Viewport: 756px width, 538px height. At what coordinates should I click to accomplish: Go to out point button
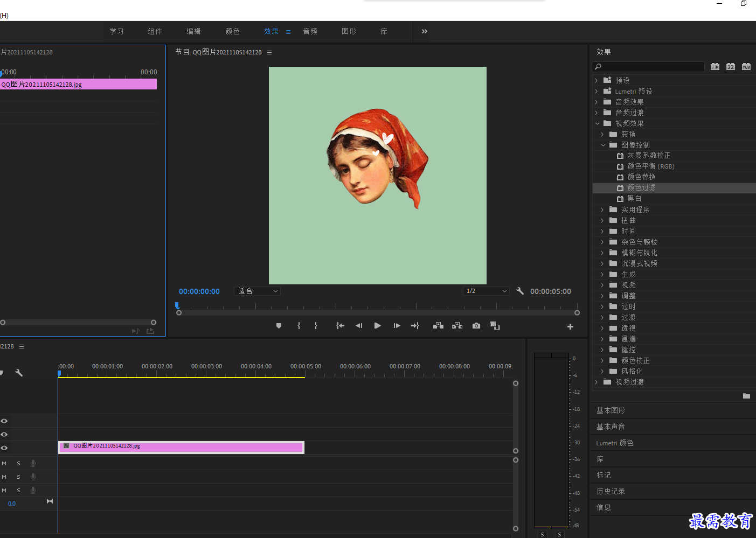pos(415,326)
